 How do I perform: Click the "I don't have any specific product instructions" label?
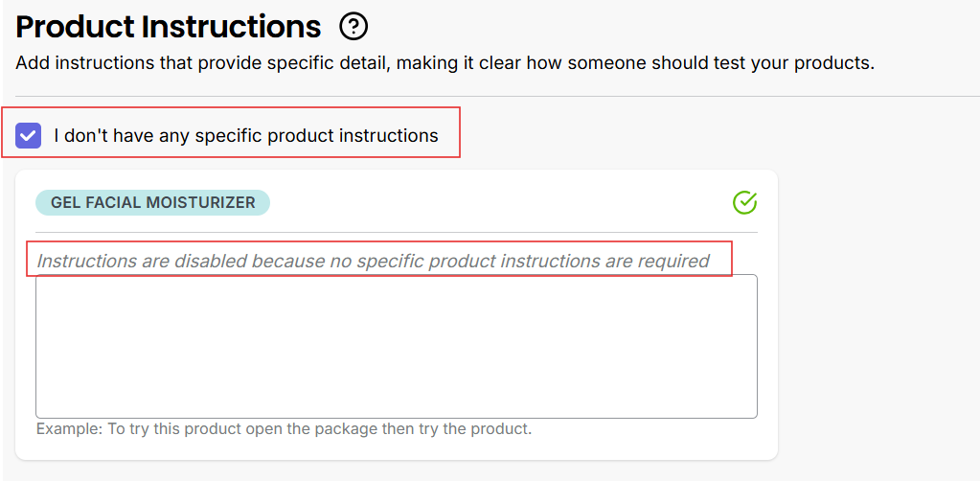[x=245, y=135]
